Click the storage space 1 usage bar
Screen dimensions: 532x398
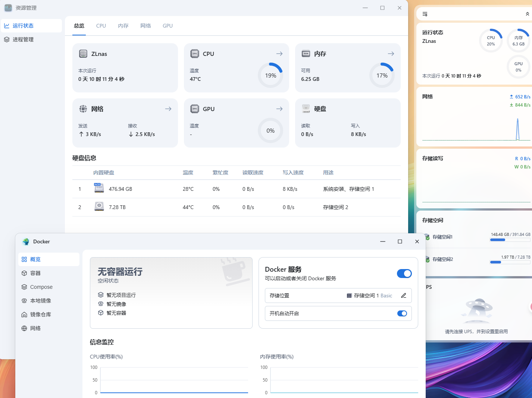tap(510, 240)
